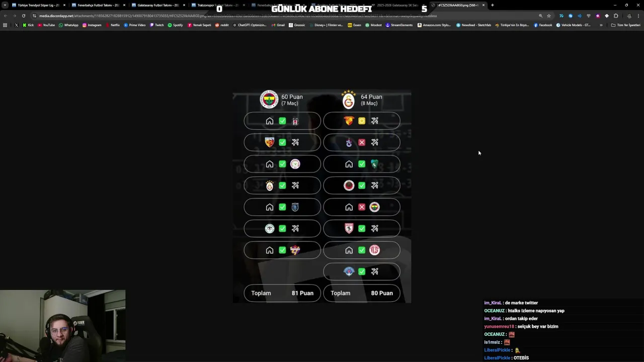
Task: Open the StreamElements bookmark
Action: [399, 25]
